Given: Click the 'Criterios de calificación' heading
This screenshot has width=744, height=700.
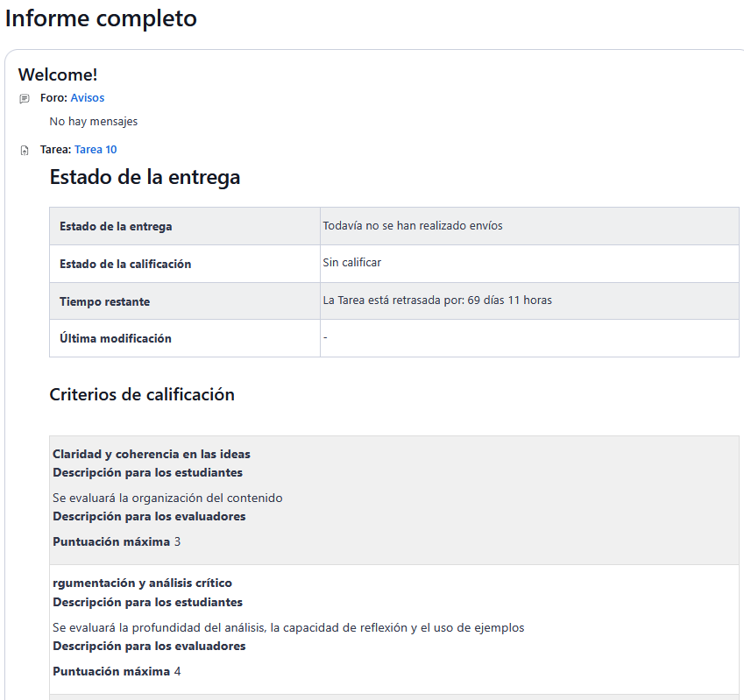Looking at the screenshot, I should [x=142, y=395].
